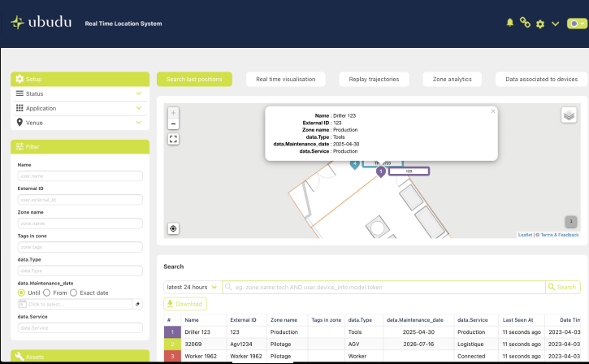
Task: Select the Until radio option
Action: click(x=21, y=292)
